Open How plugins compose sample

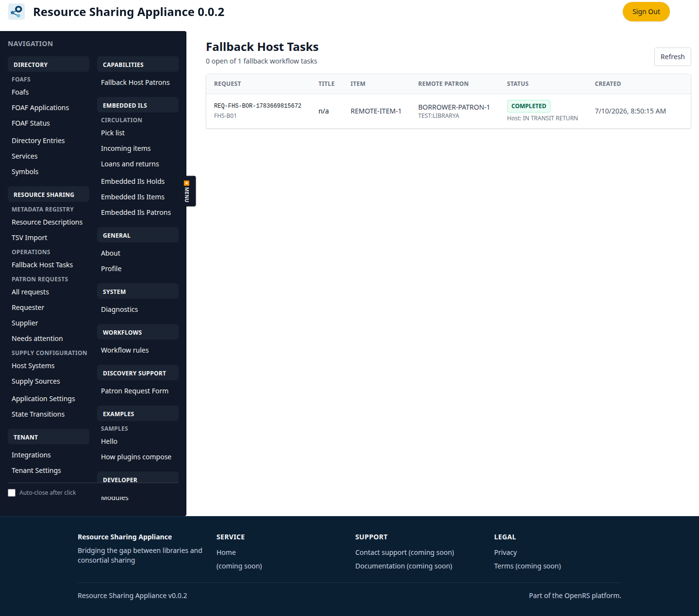(x=136, y=457)
